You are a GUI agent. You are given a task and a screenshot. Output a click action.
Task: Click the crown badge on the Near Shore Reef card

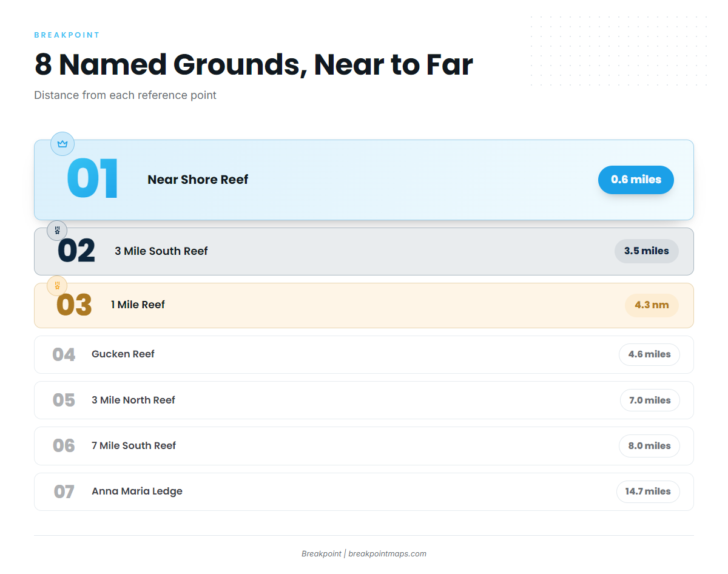[x=62, y=144]
